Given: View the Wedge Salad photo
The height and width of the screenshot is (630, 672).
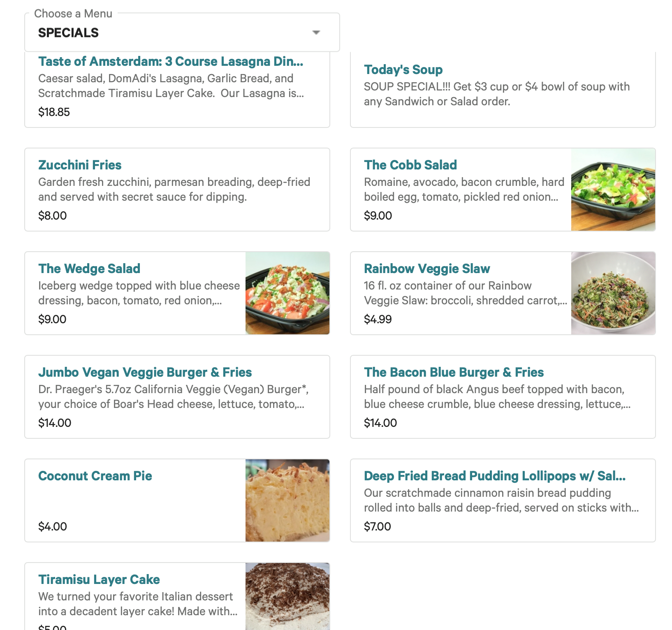Looking at the screenshot, I should coord(287,293).
